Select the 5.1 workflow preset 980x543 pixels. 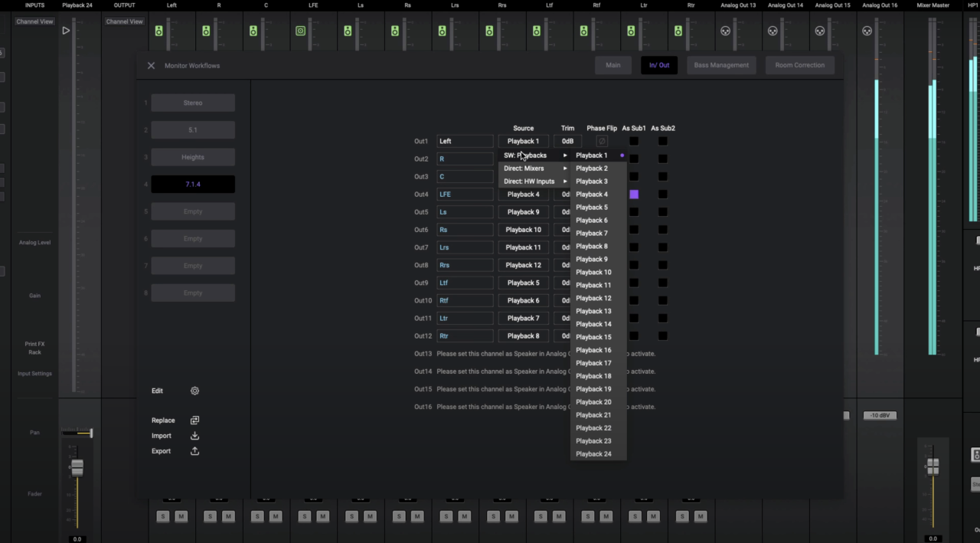pyautogui.click(x=193, y=130)
